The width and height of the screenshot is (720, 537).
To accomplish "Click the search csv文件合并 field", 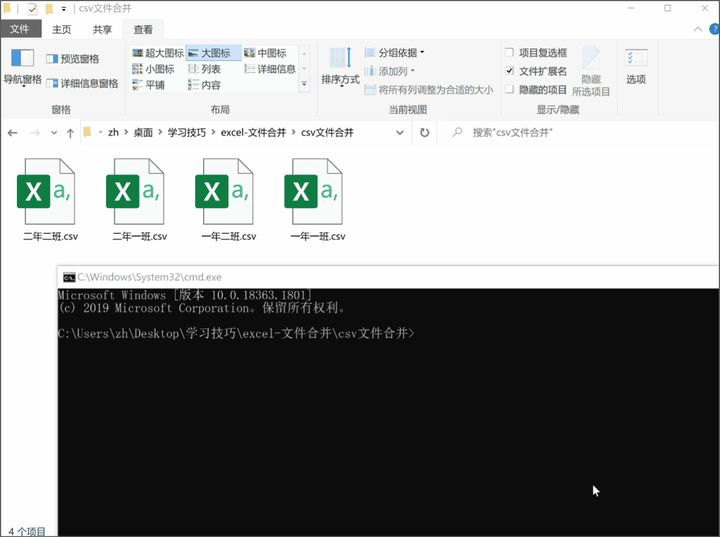I will coord(579,133).
